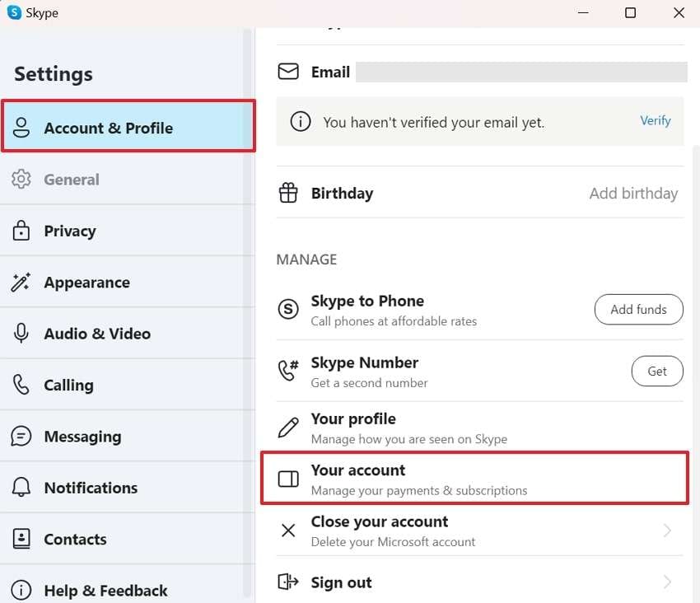Click the Messaging chat bubble icon

21,437
